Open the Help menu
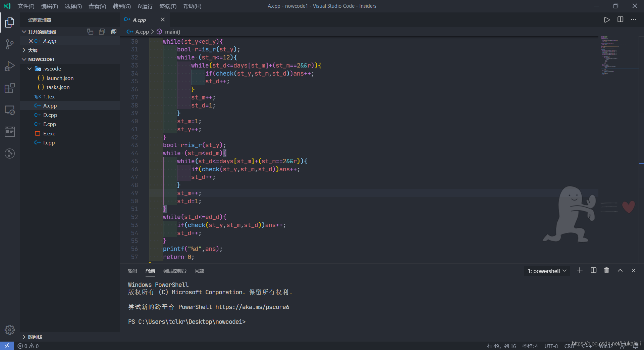The width and height of the screenshot is (644, 350). (192, 6)
